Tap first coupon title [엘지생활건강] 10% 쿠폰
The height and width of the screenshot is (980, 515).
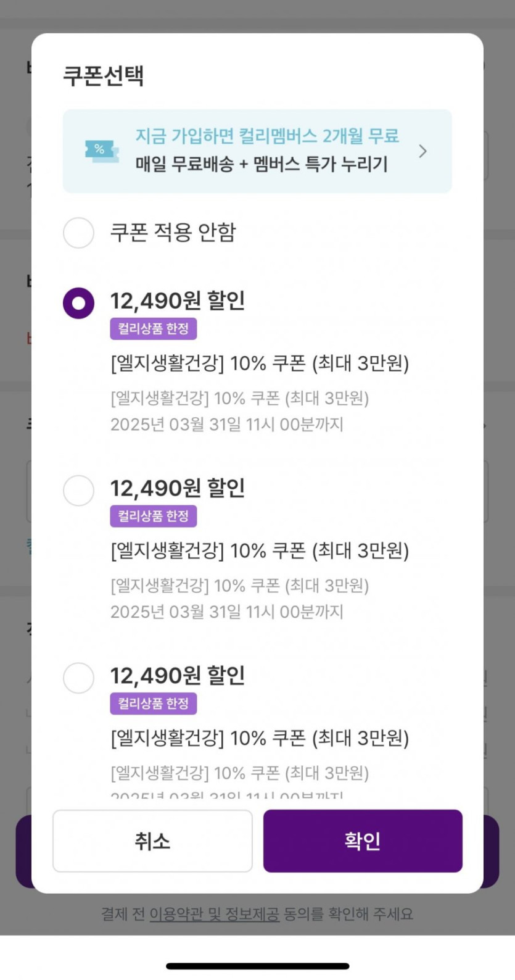pos(259,363)
